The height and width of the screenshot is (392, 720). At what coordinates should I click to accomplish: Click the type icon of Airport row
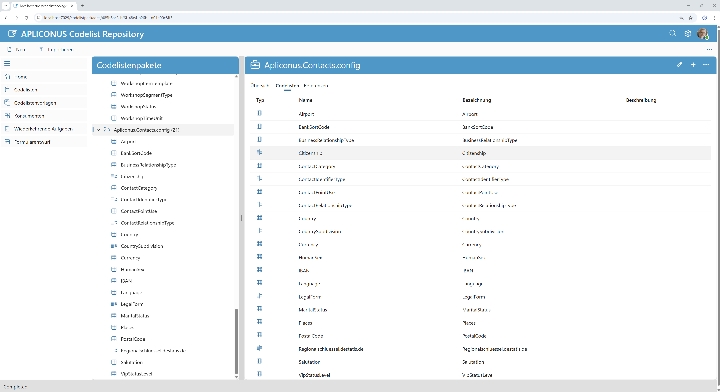click(x=259, y=113)
